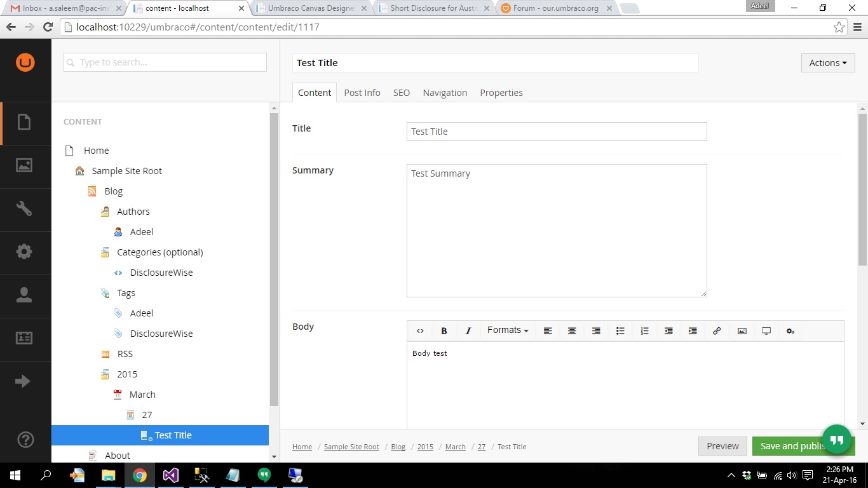The image size is (868, 488).
Task: Switch to the Post Info tab
Action: pyautogui.click(x=362, y=93)
